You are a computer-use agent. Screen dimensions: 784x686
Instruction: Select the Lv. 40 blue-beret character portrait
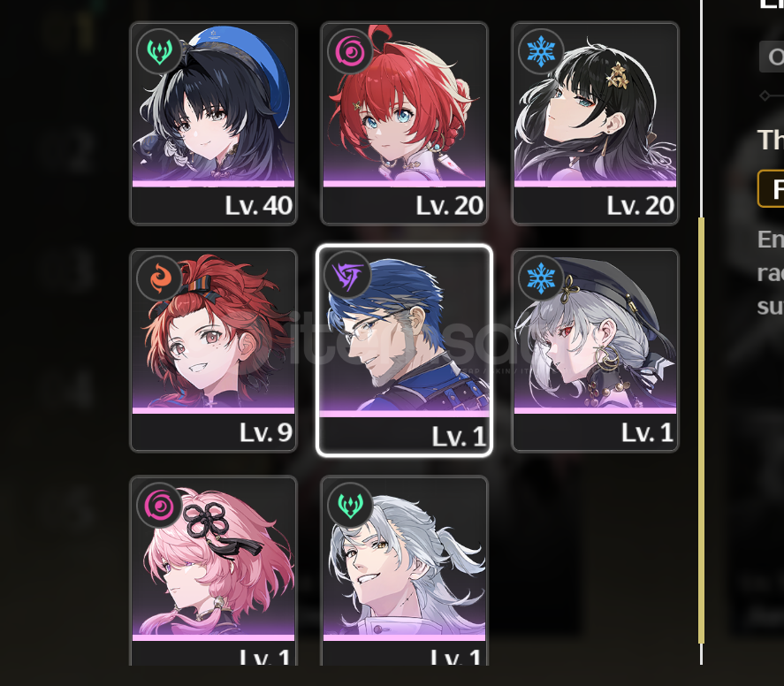coord(214,124)
